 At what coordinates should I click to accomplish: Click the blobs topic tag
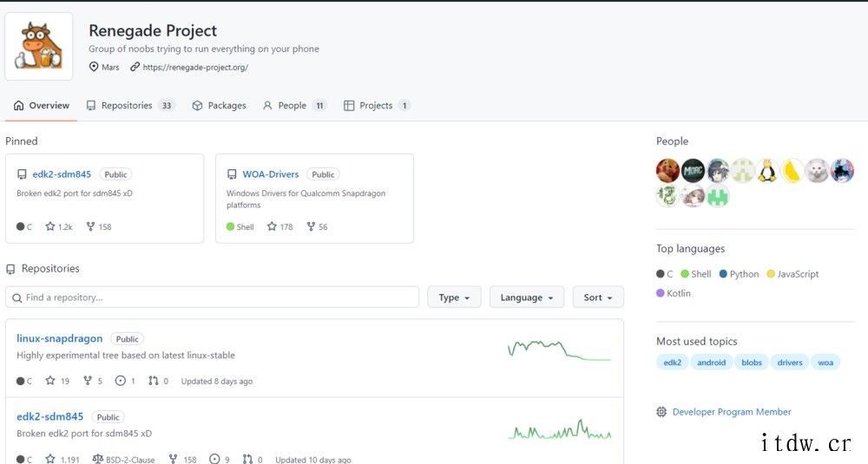751,363
